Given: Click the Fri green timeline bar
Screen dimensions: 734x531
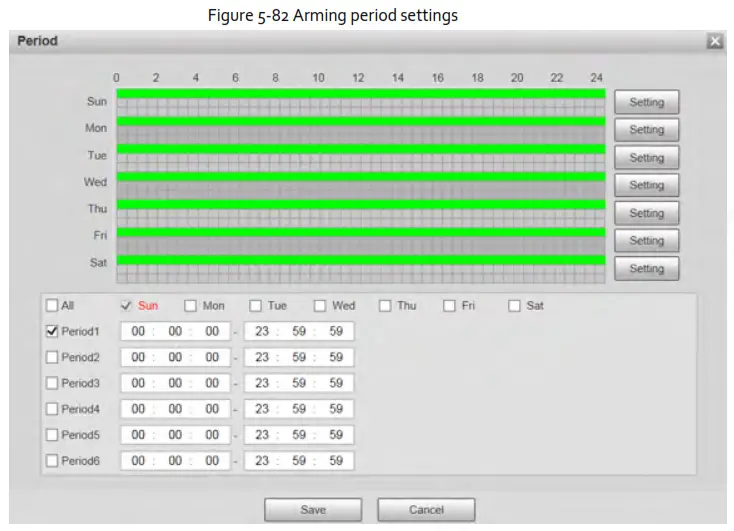Looking at the screenshot, I should [361, 232].
